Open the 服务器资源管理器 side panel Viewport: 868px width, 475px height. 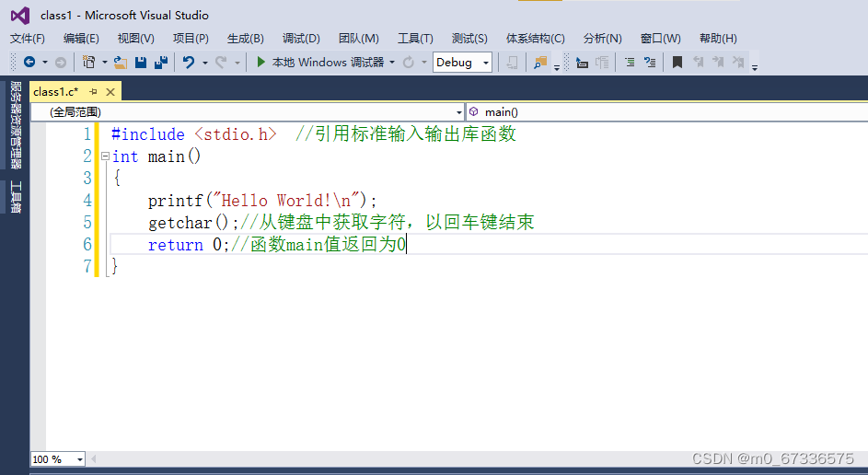[x=16, y=124]
